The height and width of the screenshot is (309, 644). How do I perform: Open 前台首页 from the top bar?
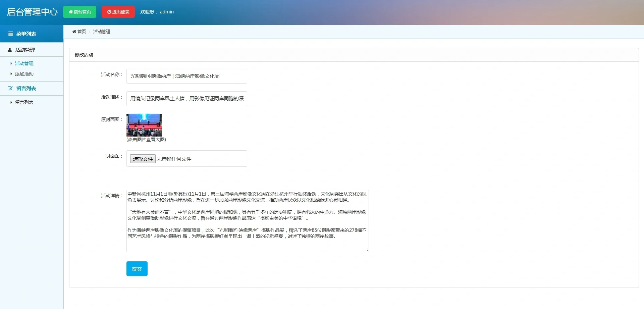coord(79,12)
